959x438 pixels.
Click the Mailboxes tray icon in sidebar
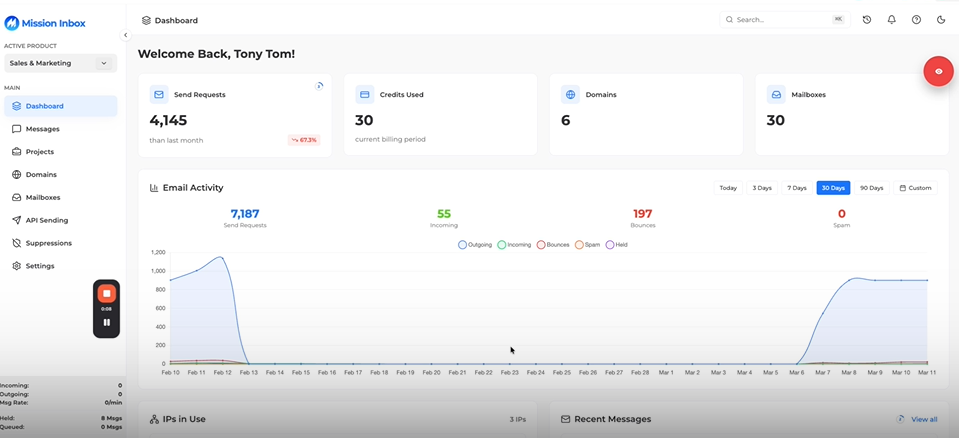tap(17, 198)
